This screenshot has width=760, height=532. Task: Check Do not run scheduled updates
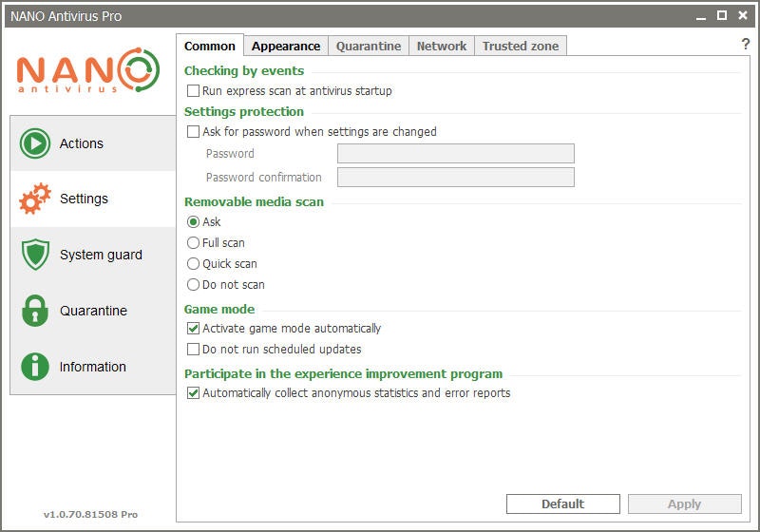pos(193,349)
